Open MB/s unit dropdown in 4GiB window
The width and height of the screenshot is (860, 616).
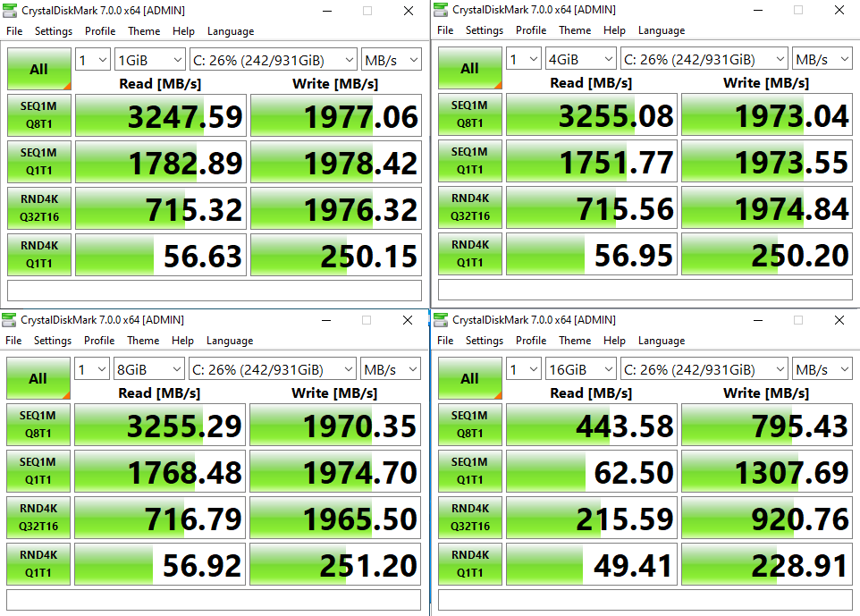[822, 59]
